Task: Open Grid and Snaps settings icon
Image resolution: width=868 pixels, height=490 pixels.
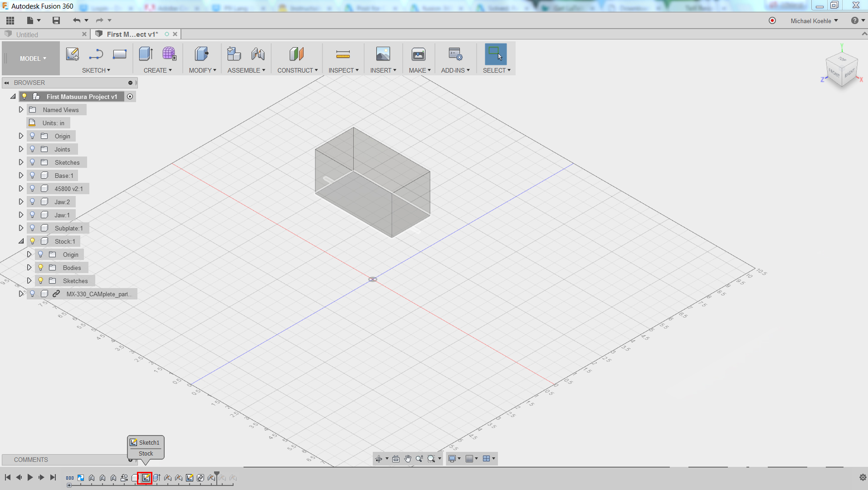Action: click(469, 459)
